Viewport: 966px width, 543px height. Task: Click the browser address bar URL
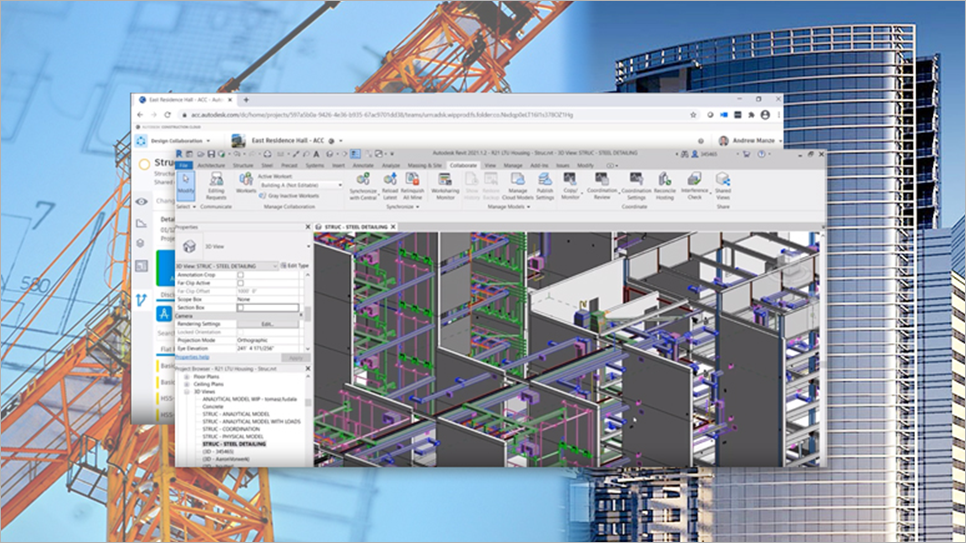click(381, 115)
